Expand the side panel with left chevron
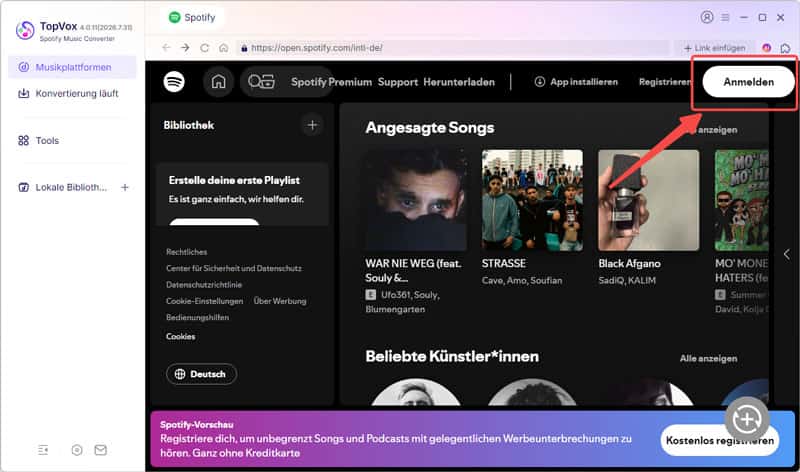Viewport: 800px width, 472px height. point(786,254)
